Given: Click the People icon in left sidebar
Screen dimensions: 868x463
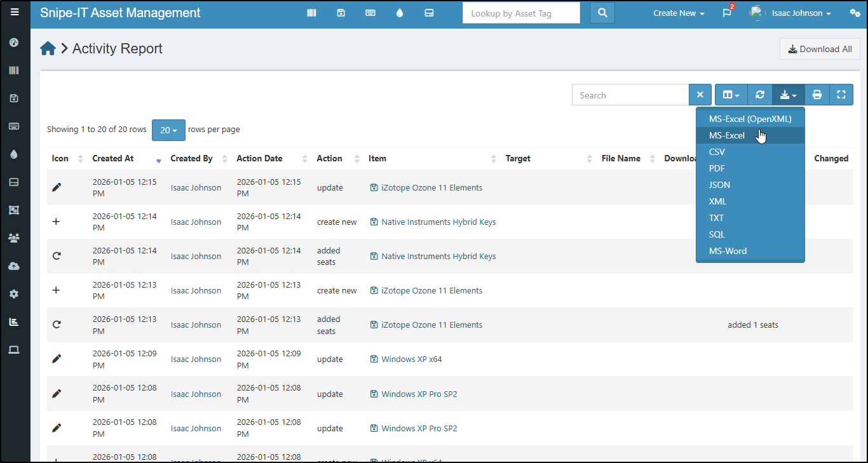Looking at the screenshot, I should coord(14,238).
